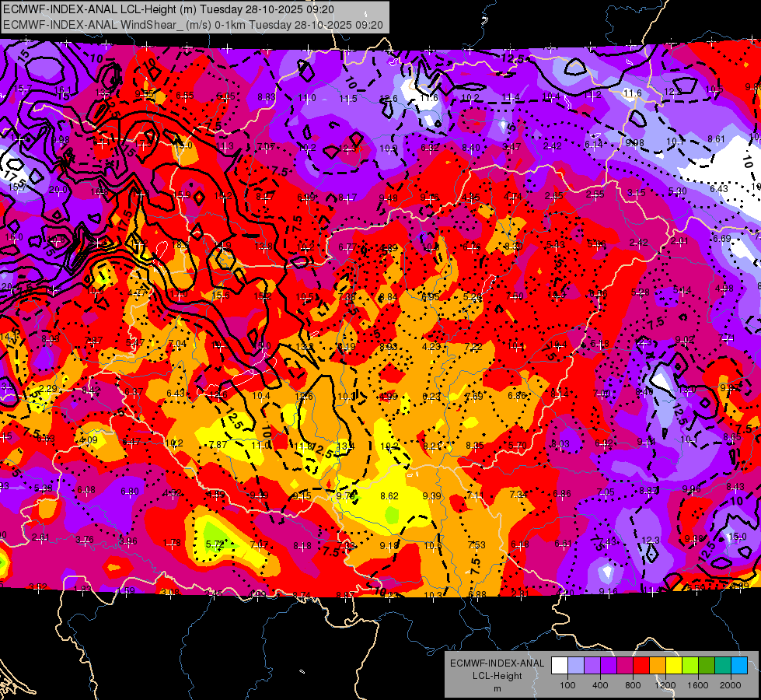Image resolution: width=761 pixels, height=700 pixels.
Task: Click the grid value '8.40'
Action: click(x=471, y=147)
